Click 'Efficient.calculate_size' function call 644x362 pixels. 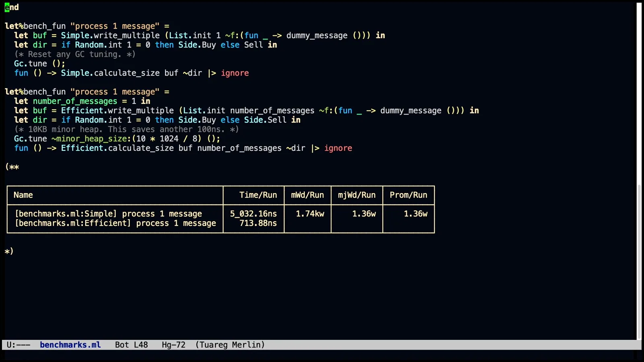pyautogui.click(x=118, y=148)
